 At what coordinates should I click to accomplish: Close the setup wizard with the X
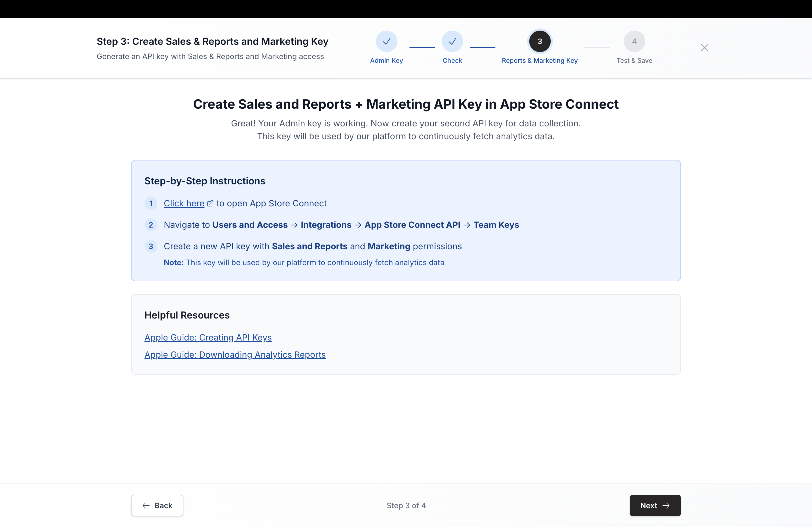705,48
